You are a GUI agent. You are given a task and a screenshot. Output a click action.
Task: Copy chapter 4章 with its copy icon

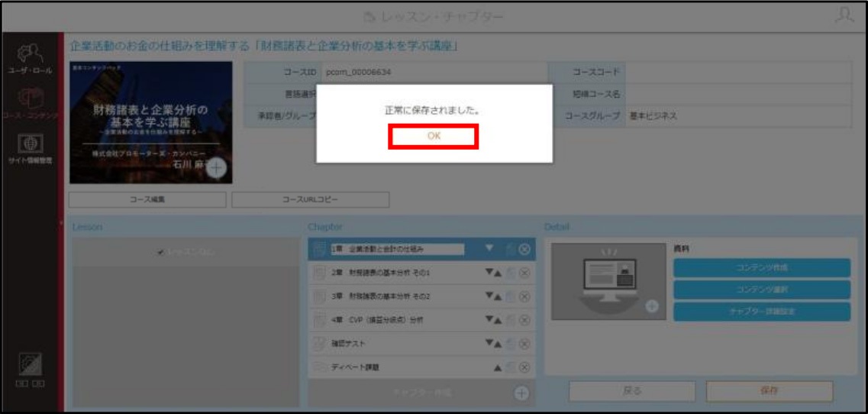coord(511,320)
